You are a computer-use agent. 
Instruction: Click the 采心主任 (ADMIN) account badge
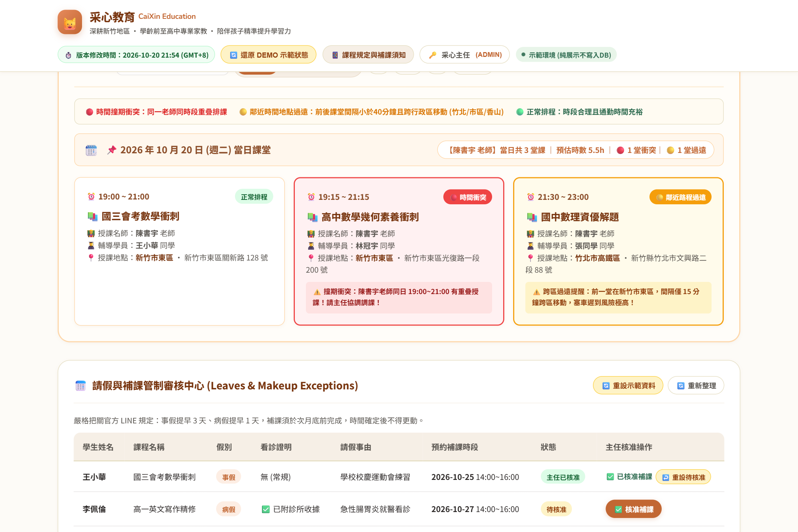click(465, 55)
